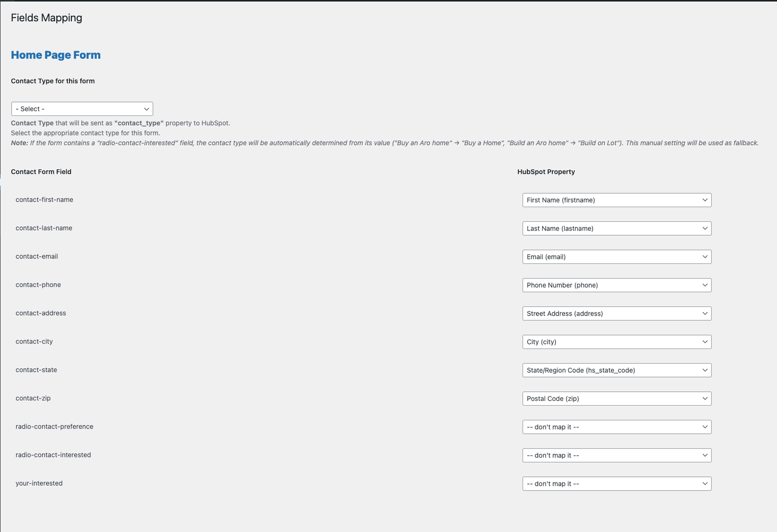Click the HubSpot Property column header
The height and width of the screenshot is (532, 777).
pos(546,172)
